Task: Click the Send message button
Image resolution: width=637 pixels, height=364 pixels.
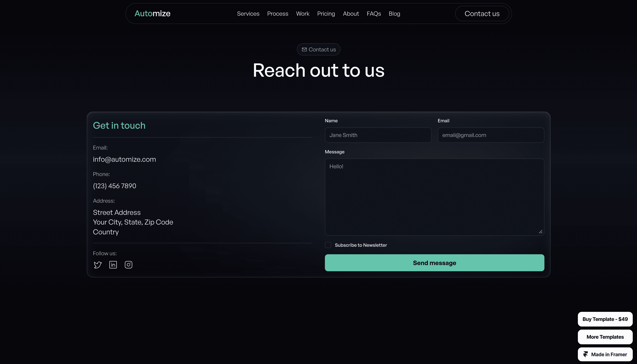Action: (x=434, y=263)
